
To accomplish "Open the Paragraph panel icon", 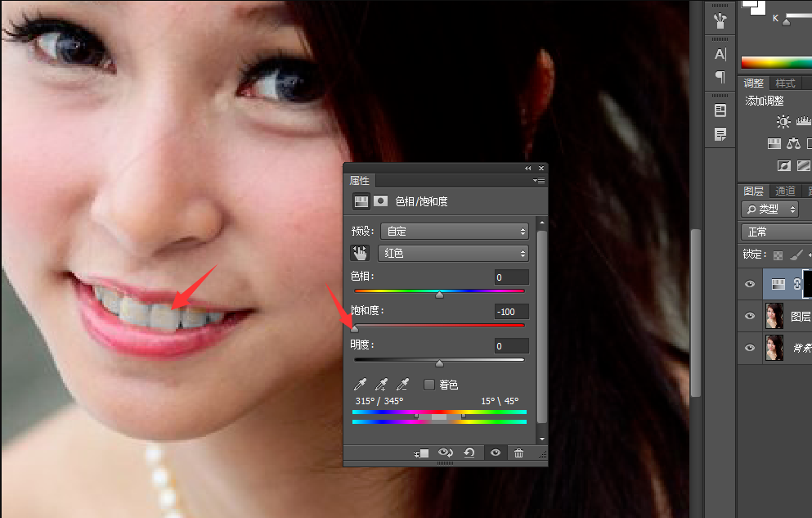I will 720,77.
